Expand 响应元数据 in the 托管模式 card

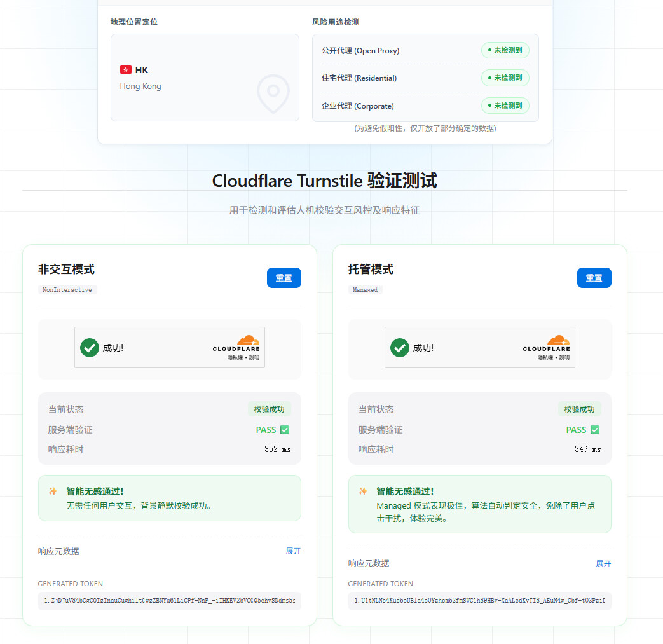[x=603, y=564]
